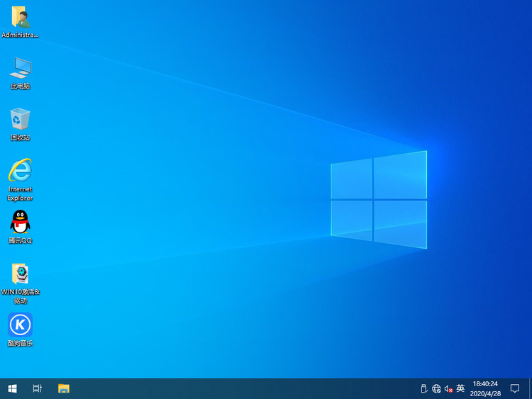Click the safely remove hardware USB icon
The height and width of the screenshot is (399, 532).
[x=423, y=388]
